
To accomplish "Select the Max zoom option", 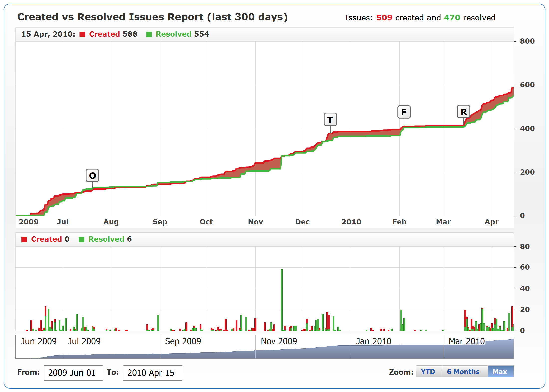I will [500, 372].
